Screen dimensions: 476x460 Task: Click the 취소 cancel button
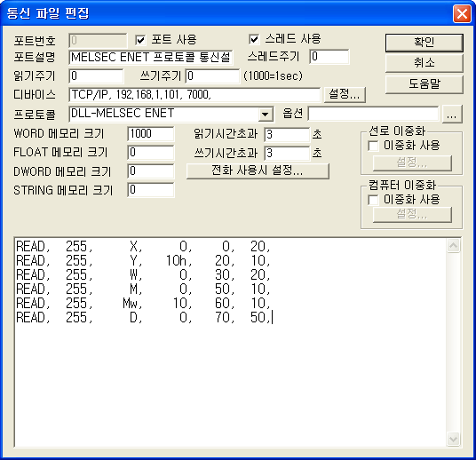pyautogui.click(x=424, y=63)
